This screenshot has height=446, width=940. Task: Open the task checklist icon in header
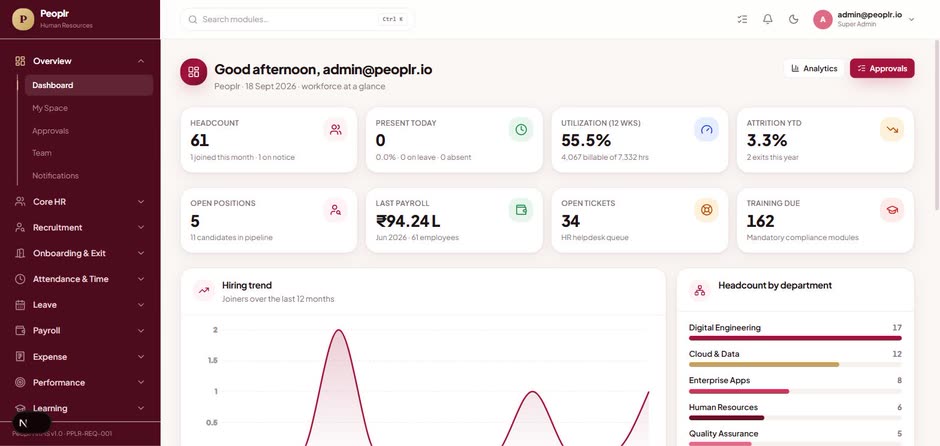[x=742, y=19]
